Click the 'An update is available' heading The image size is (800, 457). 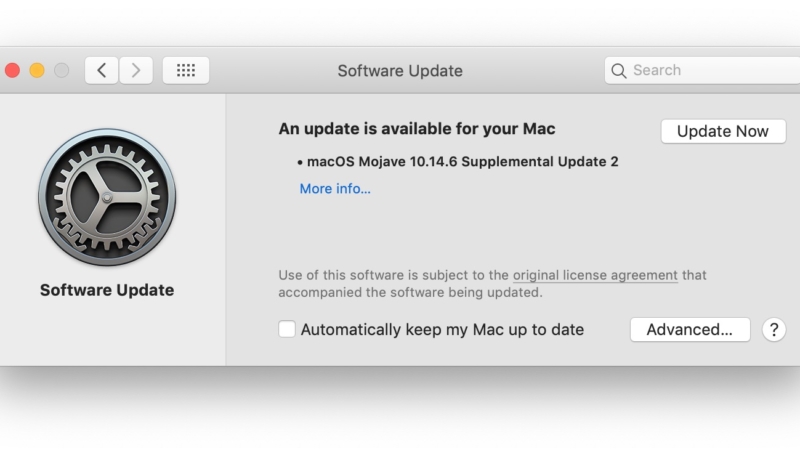(416, 129)
